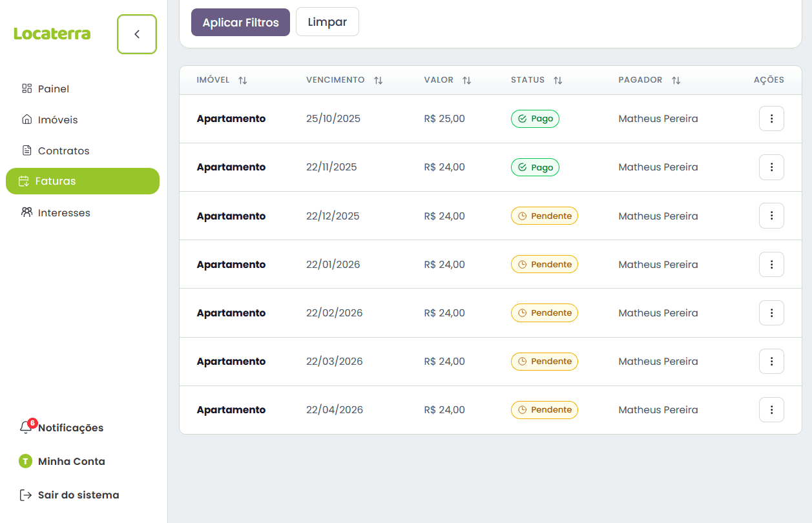This screenshot has width=812, height=523.
Task: Collapse the sidebar with the chevron button
Action: click(137, 34)
